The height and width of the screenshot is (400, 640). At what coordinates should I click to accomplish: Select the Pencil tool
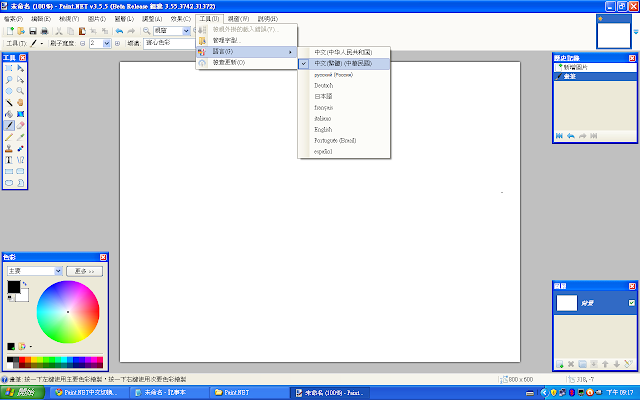pyautogui.click(x=9, y=137)
